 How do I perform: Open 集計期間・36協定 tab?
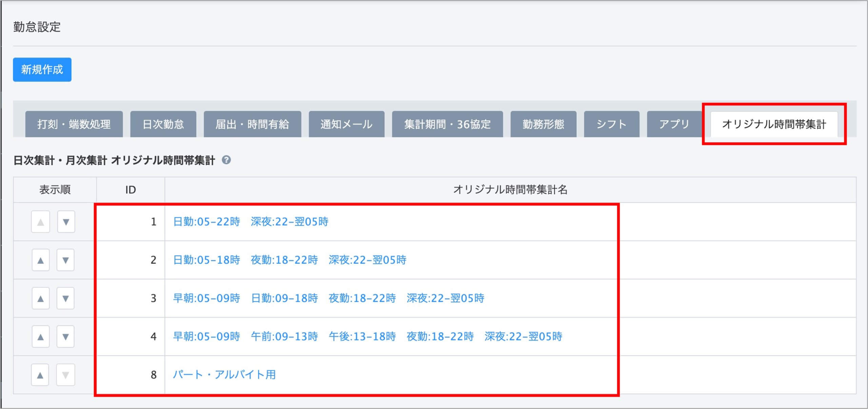pos(447,124)
